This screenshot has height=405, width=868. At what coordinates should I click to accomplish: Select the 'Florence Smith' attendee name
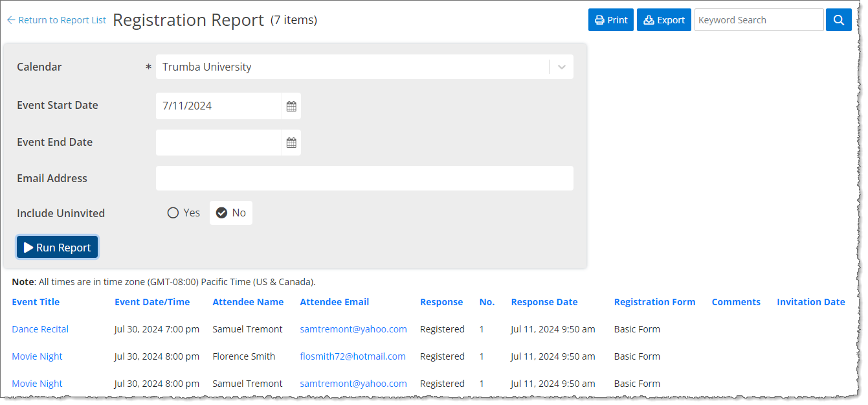pos(243,356)
